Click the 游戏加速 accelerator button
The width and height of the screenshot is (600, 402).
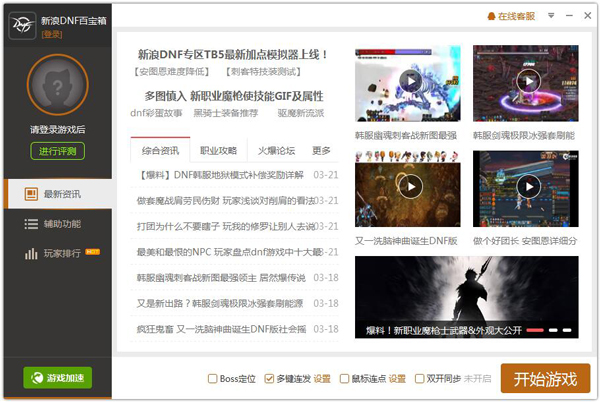point(56,378)
